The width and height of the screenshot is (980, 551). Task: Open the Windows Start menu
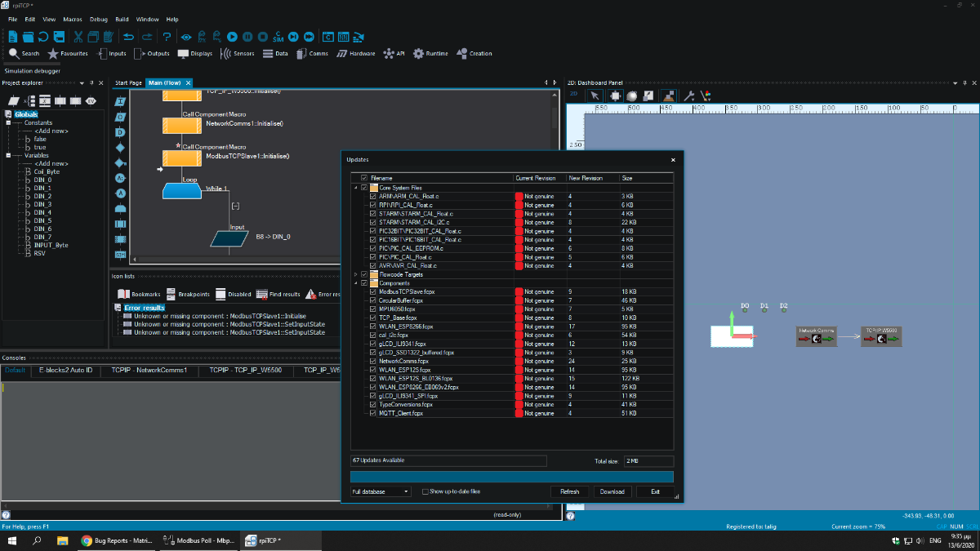pos(13,540)
